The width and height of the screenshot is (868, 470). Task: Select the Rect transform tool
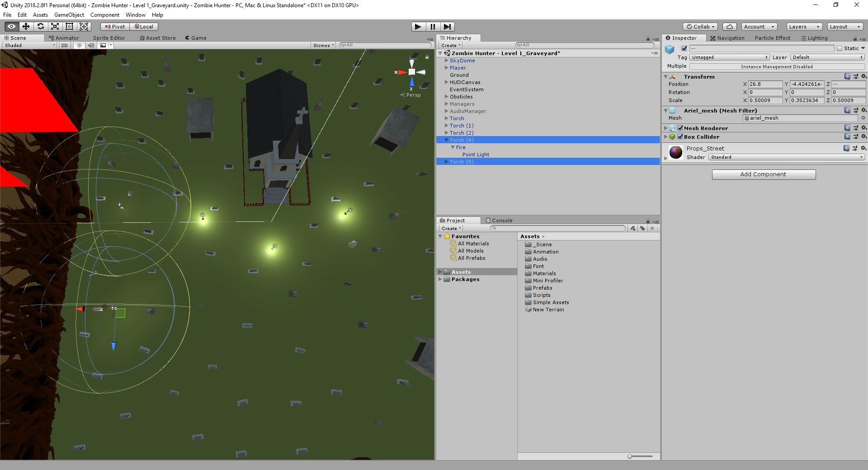tap(69, 27)
